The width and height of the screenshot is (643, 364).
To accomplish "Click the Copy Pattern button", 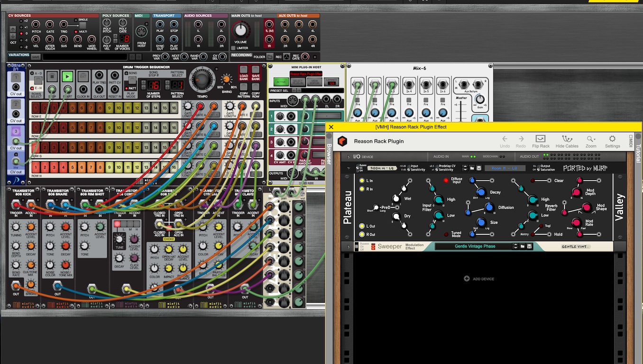I will click(244, 87).
